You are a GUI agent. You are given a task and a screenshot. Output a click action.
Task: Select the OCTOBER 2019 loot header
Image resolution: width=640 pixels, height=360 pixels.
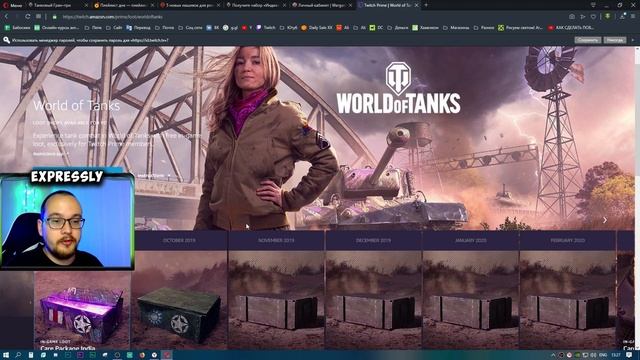[179, 240]
